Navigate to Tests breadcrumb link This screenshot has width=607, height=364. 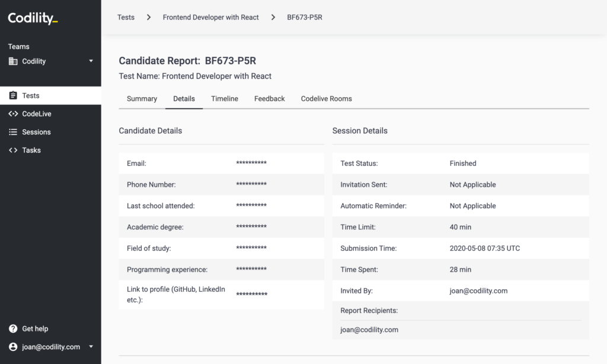click(x=126, y=17)
